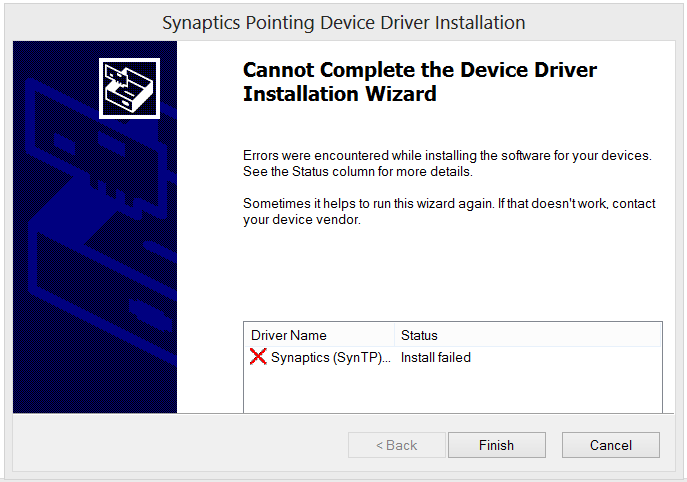Image resolution: width=687 pixels, height=482 pixels.
Task: Click the See the Status column sentence
Action: coord(358,171)
